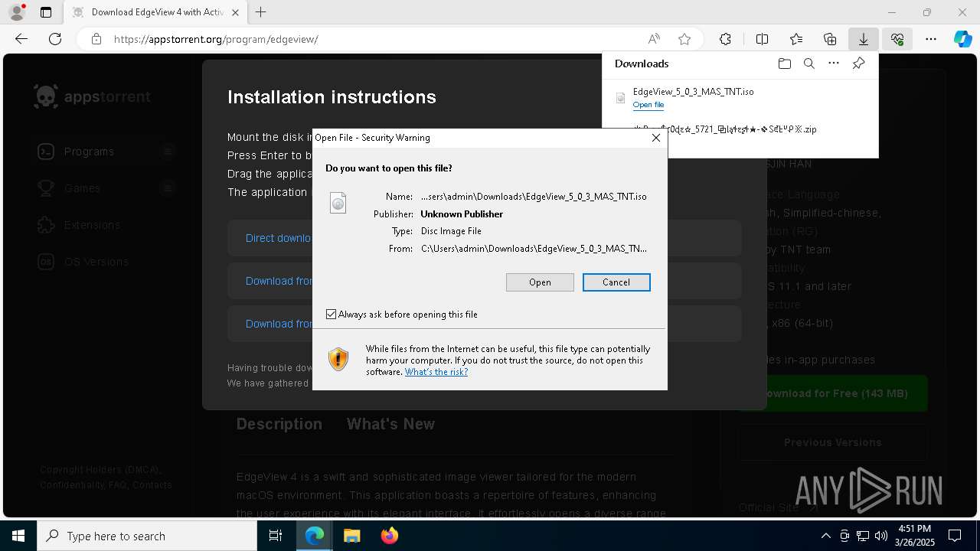Click the appstorrent skull logo
980x551 pixels.
pos(46,96)
